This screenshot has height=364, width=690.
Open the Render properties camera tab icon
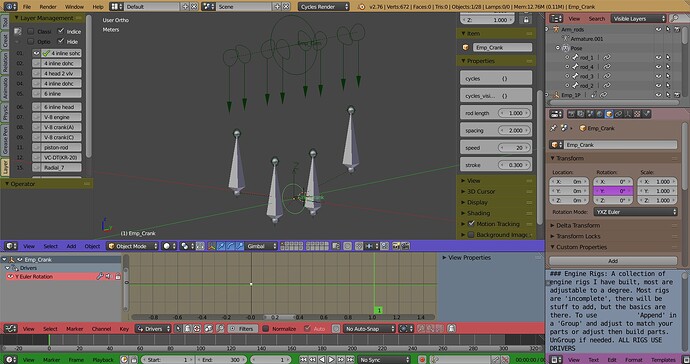(571, 114)
